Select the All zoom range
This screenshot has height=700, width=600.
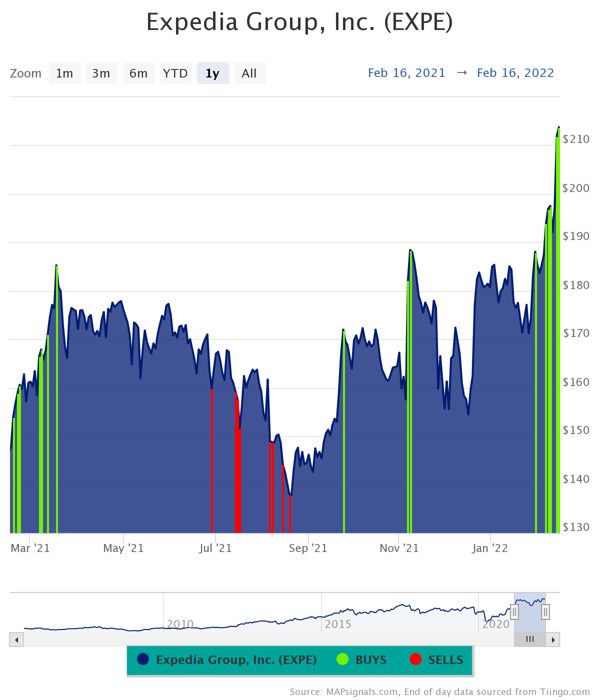click(x=250, y=73)
